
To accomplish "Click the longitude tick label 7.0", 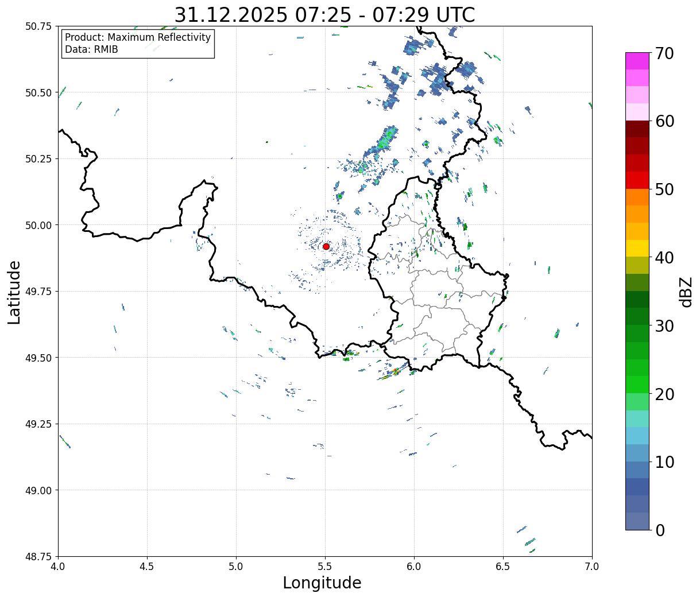I will pos(592,567).
